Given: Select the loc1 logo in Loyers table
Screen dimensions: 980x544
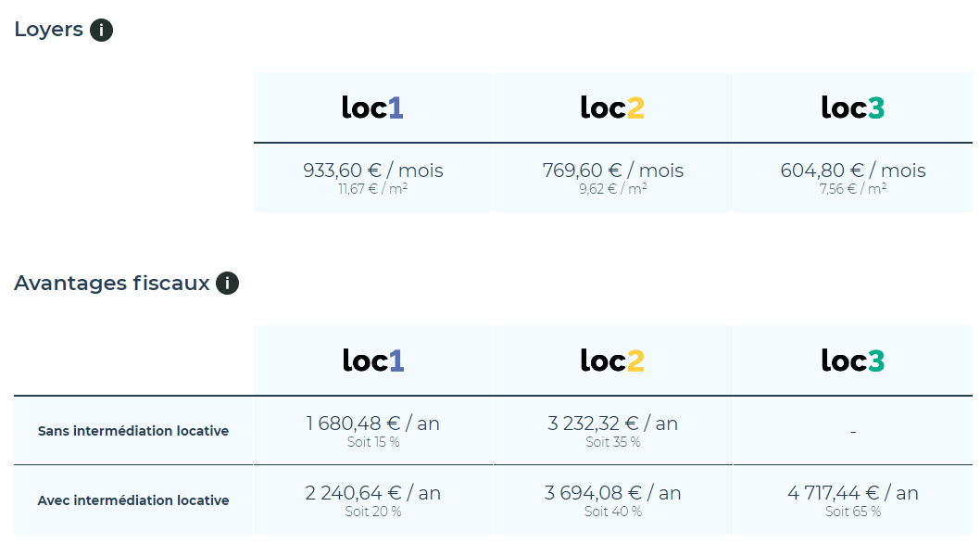Looking at the screenshot, I should tap(372, 108).
